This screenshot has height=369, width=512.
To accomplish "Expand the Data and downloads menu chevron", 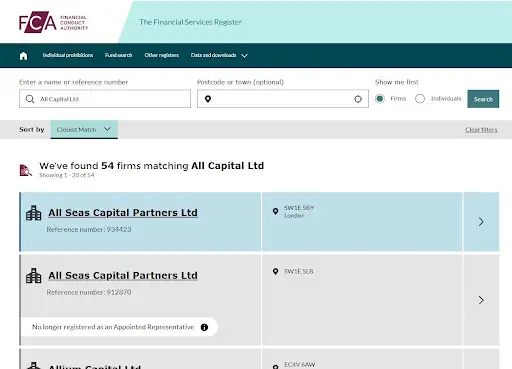I will (x=244, y=56).
